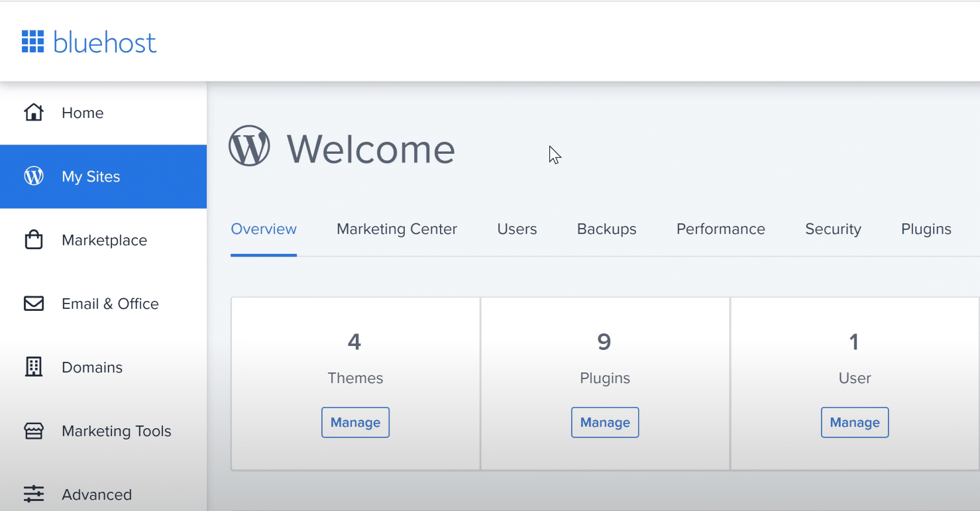This screenshot has width=980, height=511.
Task: Click Manage button under User card
Action: click(x=855, y=422)
